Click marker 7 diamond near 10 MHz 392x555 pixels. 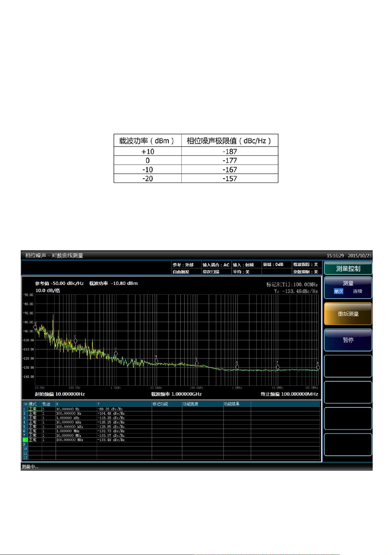[x=277, y=367]
